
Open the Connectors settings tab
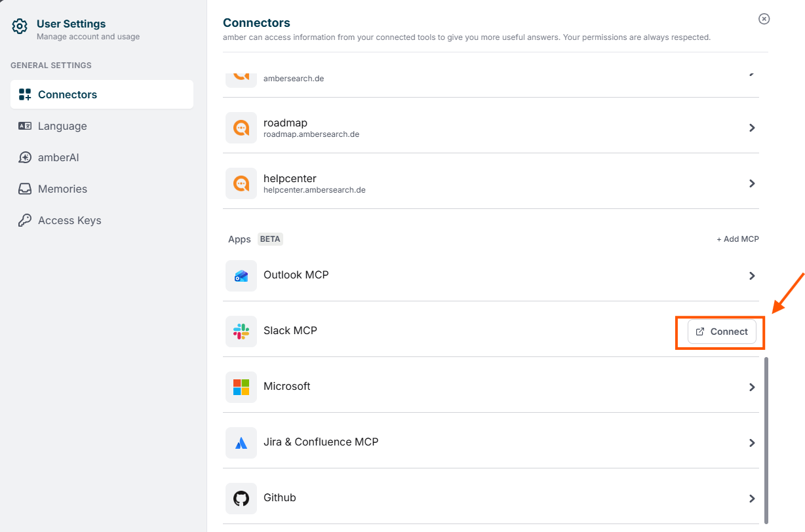[x=102, y=94]
